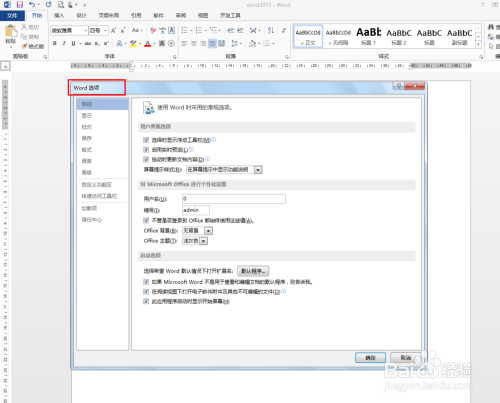
Task: Toggle open email attachments in reading view checkbox
Action: click(146, 292)
